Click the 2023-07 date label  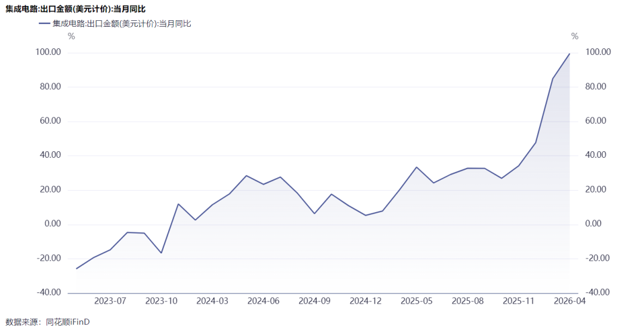(x=110, y=301)
